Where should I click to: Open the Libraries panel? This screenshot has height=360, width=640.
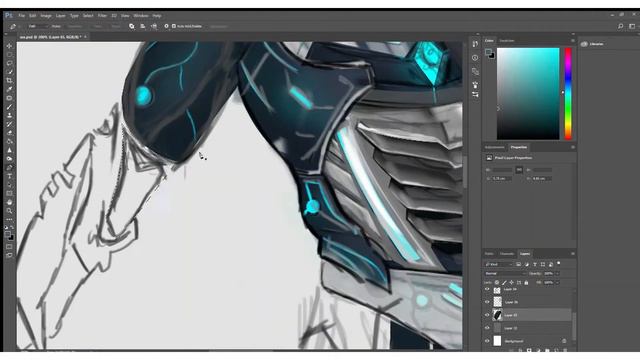click(592, 44)
